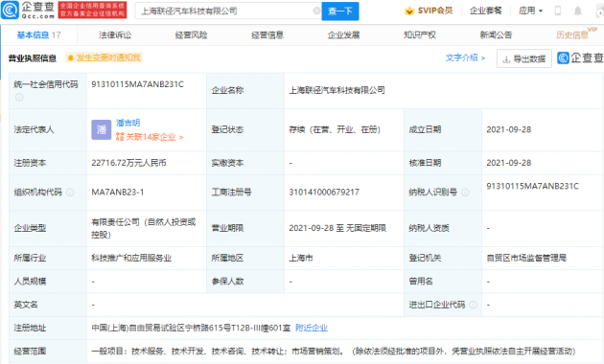Click 营业执照信息 section heading
This screenshot has height=364, width=604.
coord(33,58)
